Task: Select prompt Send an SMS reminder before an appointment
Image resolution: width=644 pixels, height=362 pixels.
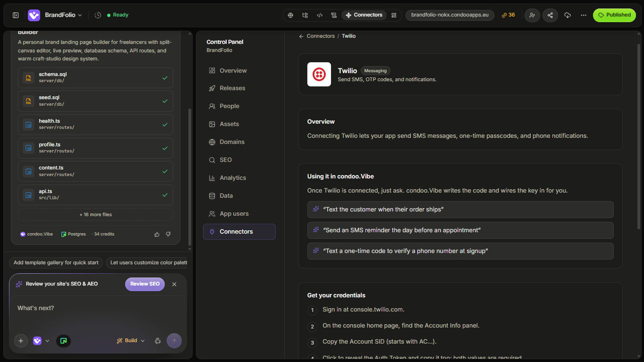Action: 460,230
